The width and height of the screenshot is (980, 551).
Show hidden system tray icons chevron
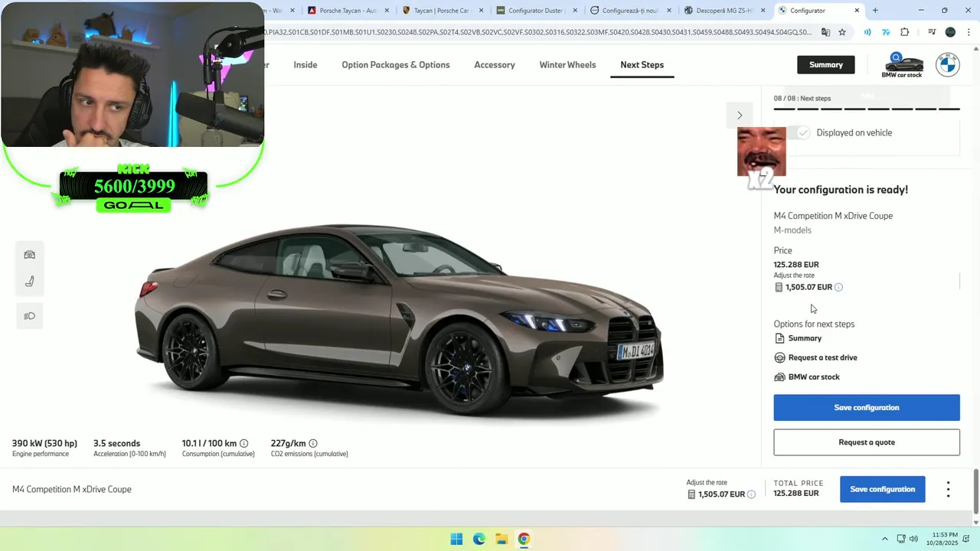[884, 539]
